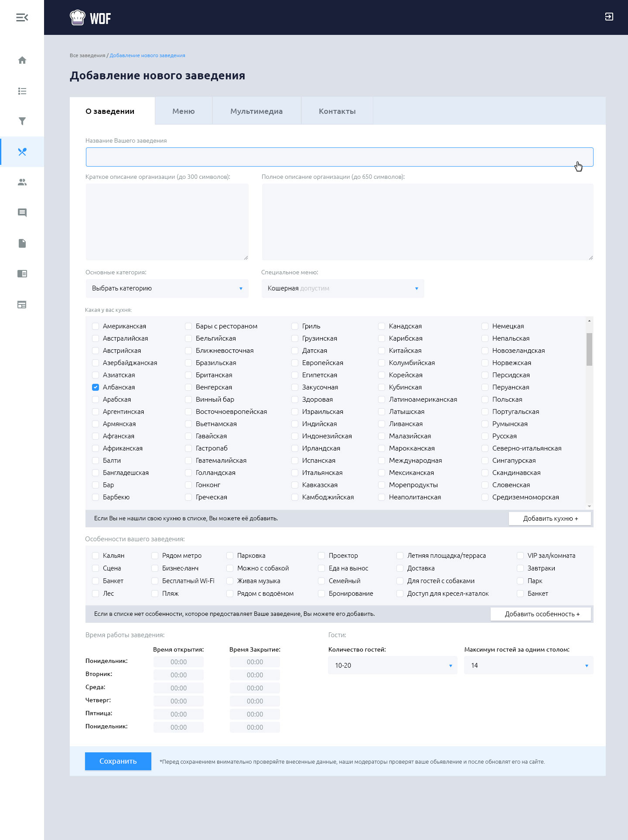This screenshot has width=628, height=840.
Task: Click the short description textarea
Action: (x=167, y=222)
